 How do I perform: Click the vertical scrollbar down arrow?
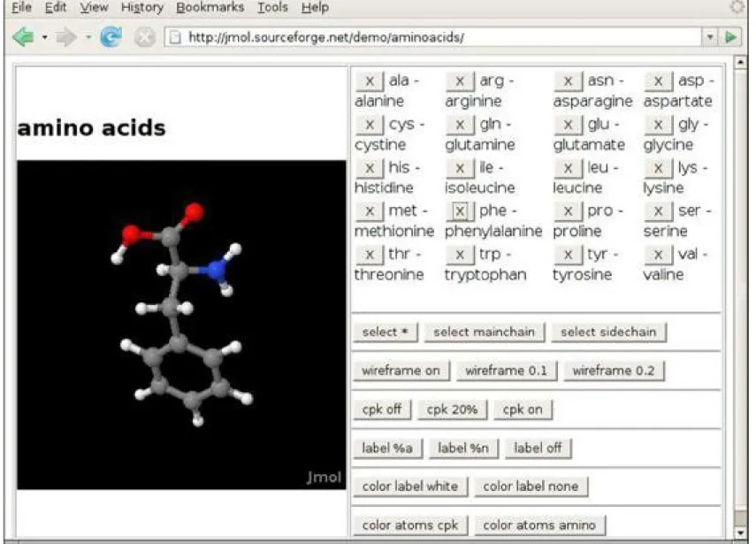click(x=741, y=533)
